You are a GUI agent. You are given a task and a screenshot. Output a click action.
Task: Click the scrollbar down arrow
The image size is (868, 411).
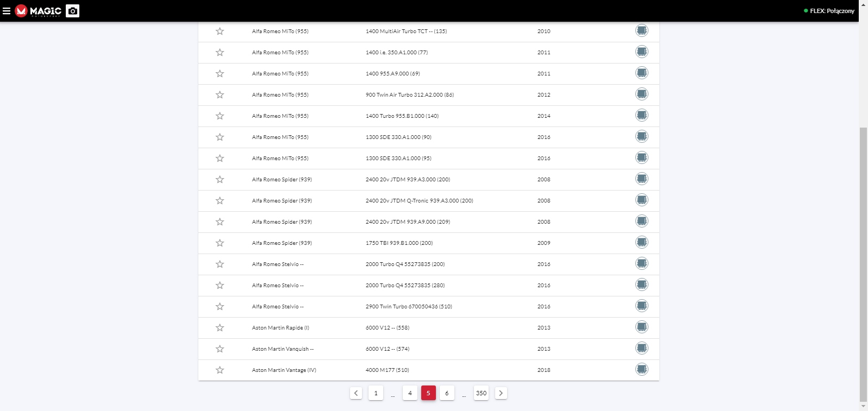coord(863,406)
